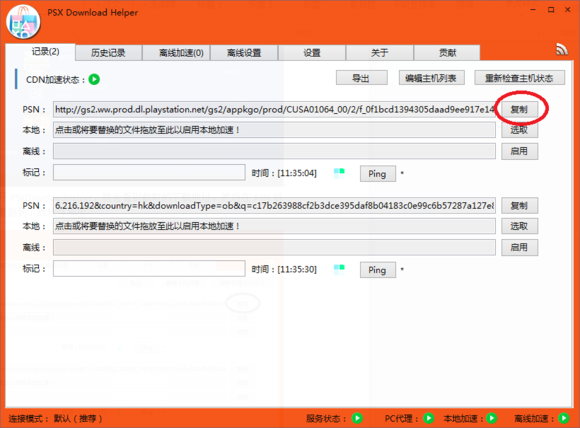Click the PSN field containing gs2.ww.prod.dl.playstation.net URL
Screen dimensions: 580x428
[274, 109]
